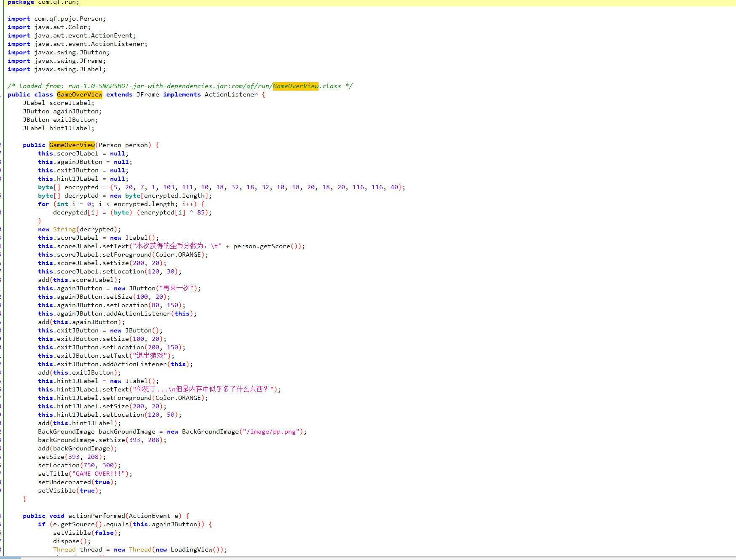Select the "JButton againJButton;" field declaration
Viewport: 736px width, 560px height.
pyautogui.click(x=62, y=111)
